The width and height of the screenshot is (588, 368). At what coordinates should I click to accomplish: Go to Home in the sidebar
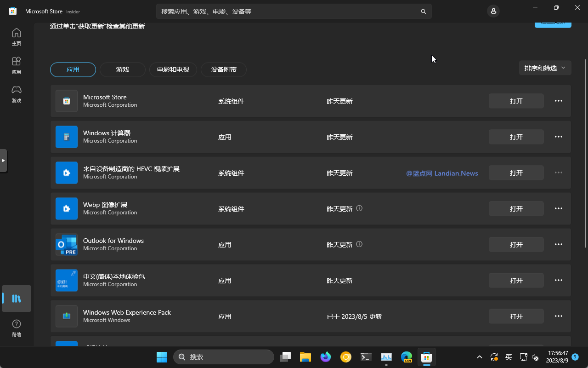click(17, 37)
